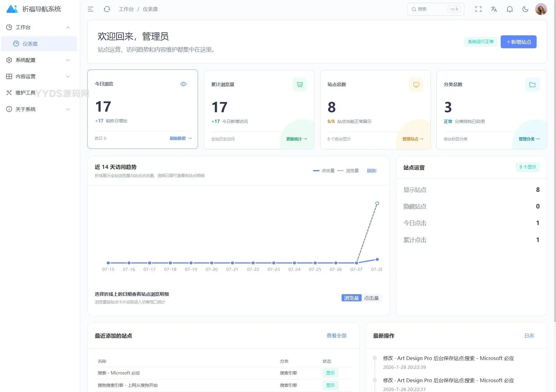556x392 pixels.
Task: Click the 系统运行正常 status tag
Action: [481, 42]
